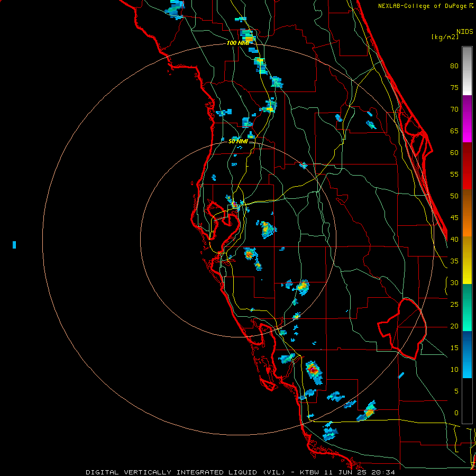Click the 20 value on the scale

454,326
